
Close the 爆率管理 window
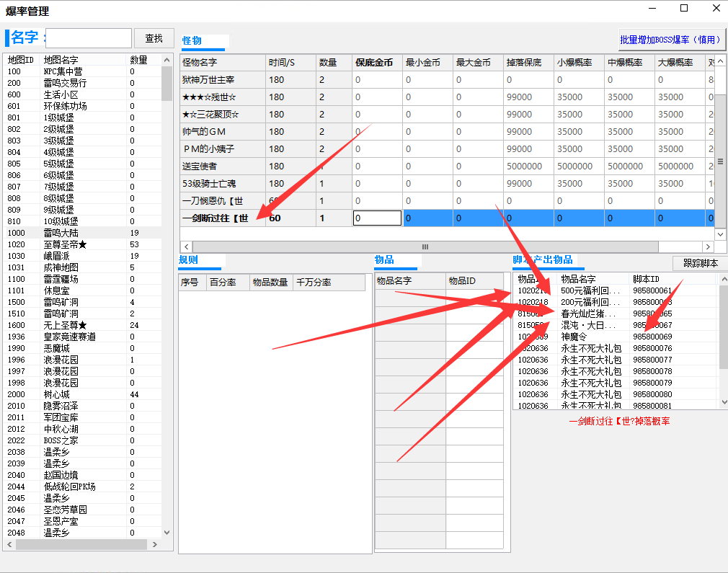coord(716,8)
